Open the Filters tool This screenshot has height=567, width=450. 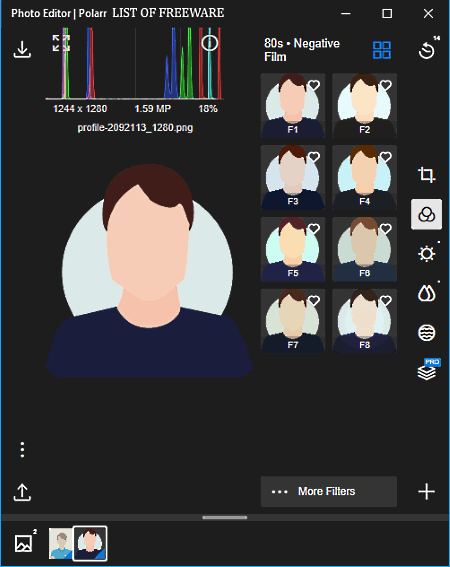426,214
